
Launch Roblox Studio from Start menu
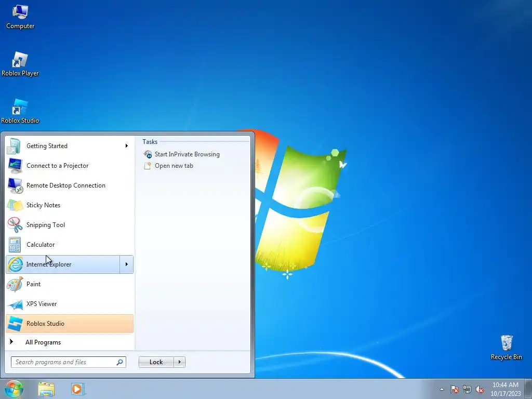click(x=70, y=324)
